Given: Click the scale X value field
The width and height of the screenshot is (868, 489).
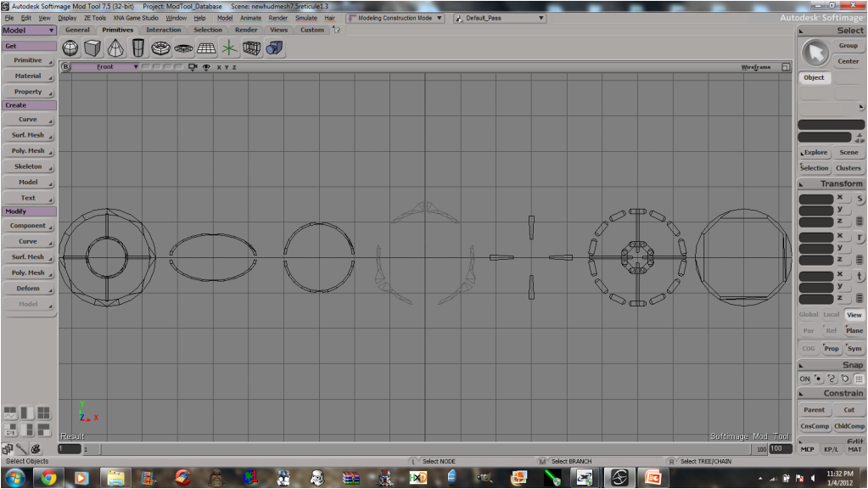Looking at the screenshot, I should coord(816,199).
